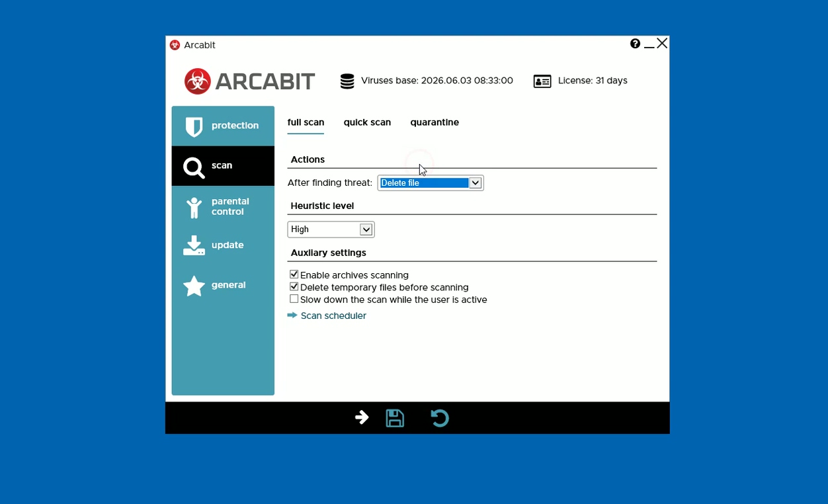
Task: Click the Auxilary settings heading
Action: pyautogui.click(x=329, y=253)
